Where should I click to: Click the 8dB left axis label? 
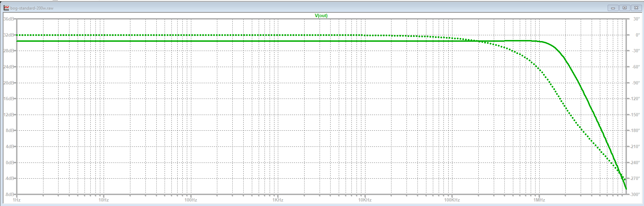point(10,130)
